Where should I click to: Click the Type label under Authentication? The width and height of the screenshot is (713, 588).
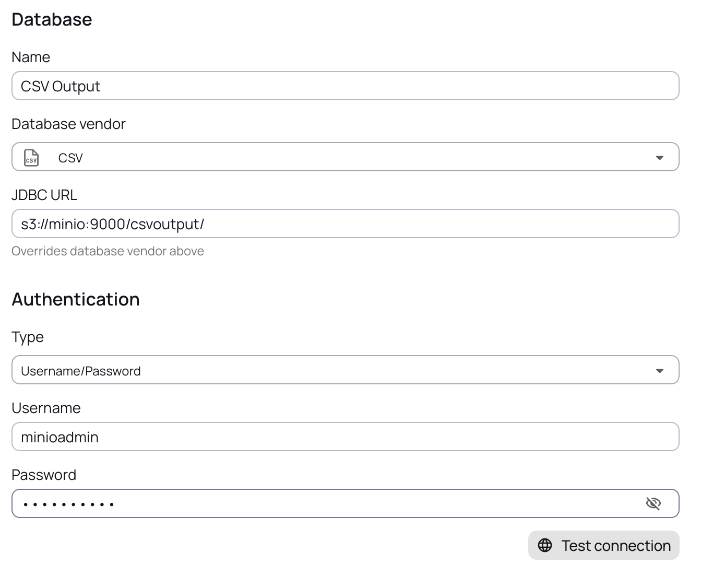pos(28,337)
